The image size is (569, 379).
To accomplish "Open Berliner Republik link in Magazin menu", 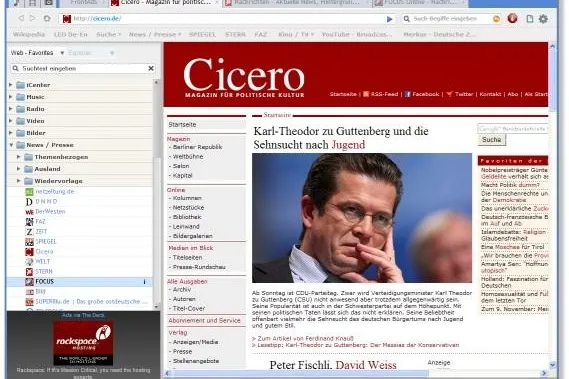I will click(197, 147).
